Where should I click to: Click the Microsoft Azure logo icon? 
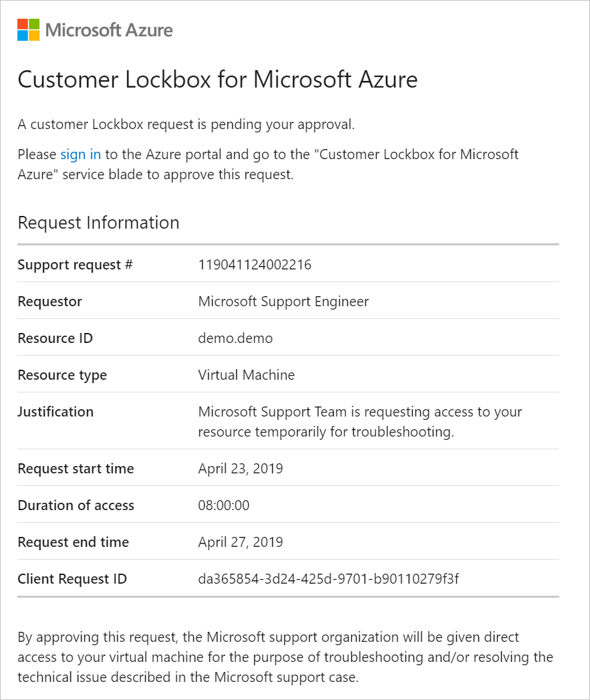28,30
